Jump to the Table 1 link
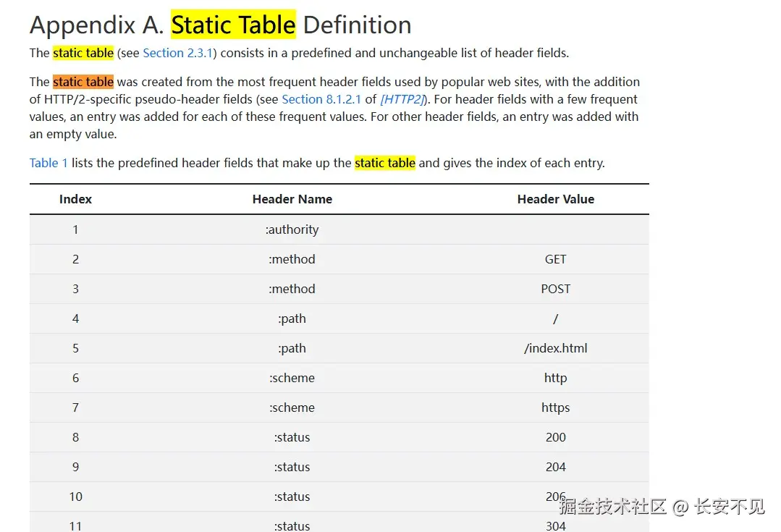The width and height of the screenshot is (781, 532). pyautogui.click(x=48, y=163)
